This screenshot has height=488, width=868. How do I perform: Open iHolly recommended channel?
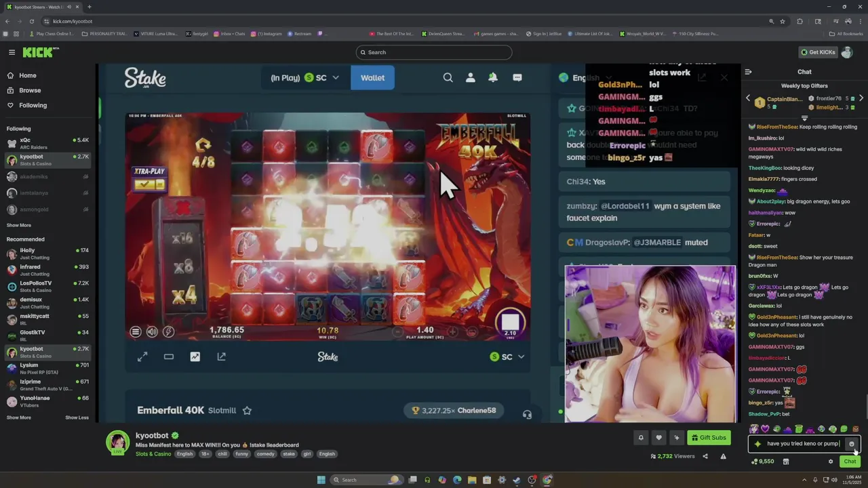coord(47,253)
